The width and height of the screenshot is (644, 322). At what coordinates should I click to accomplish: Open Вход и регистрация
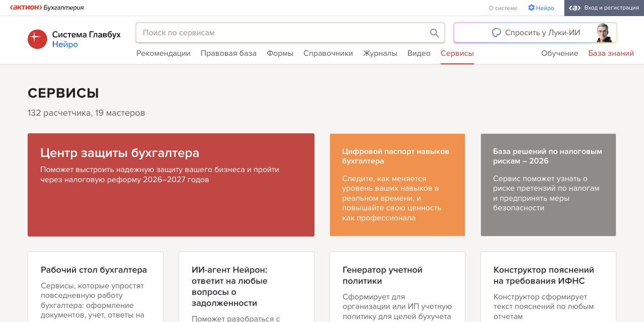604,8
